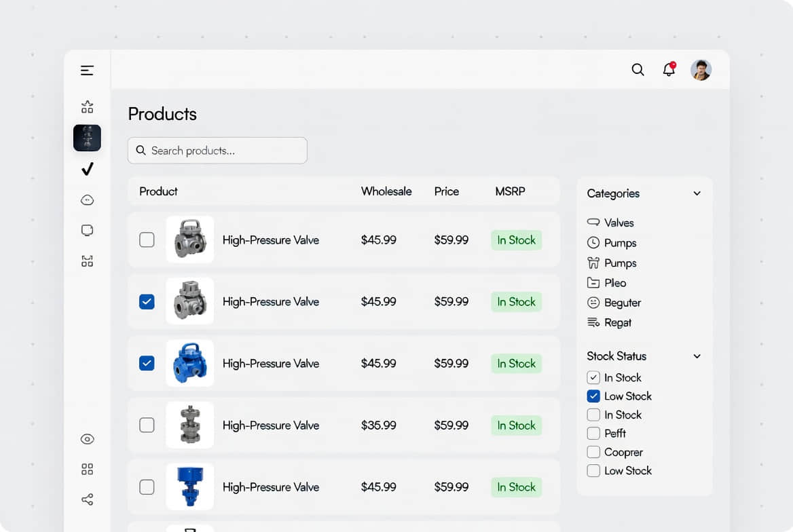Open the user profile avatar
The width and height of the screenshot is (793, 532).
pyautogui.click(x=701, y=70)
